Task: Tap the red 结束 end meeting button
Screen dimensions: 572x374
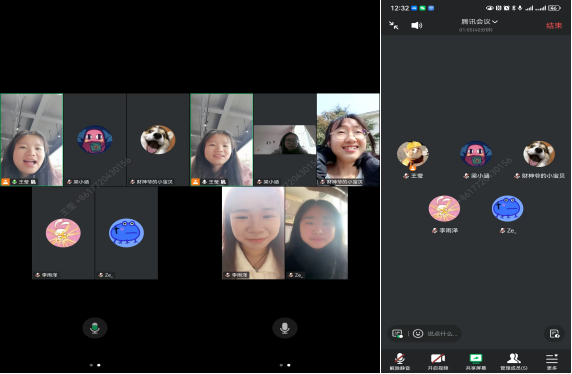Action: [554, 26]
